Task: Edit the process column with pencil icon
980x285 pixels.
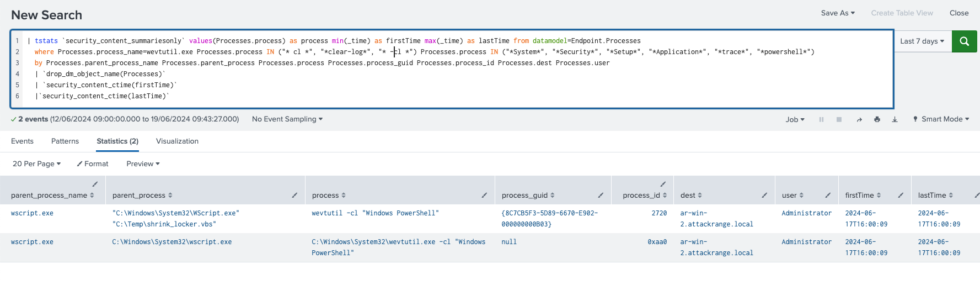Action: tap(484, 195)
